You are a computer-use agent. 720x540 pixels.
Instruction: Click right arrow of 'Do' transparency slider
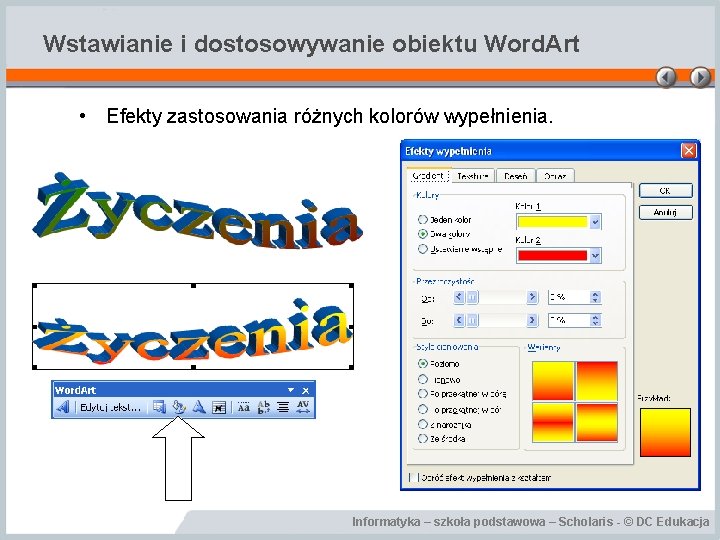532,320
